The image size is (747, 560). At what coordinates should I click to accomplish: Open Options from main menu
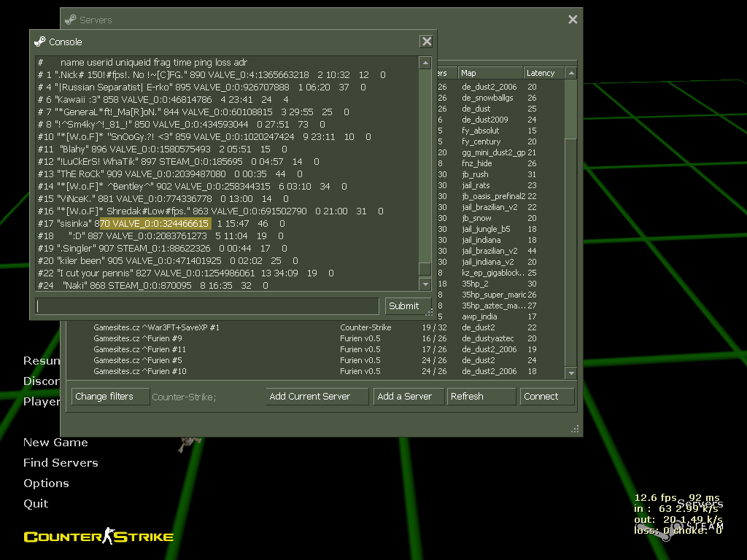[x=46, y=483]
